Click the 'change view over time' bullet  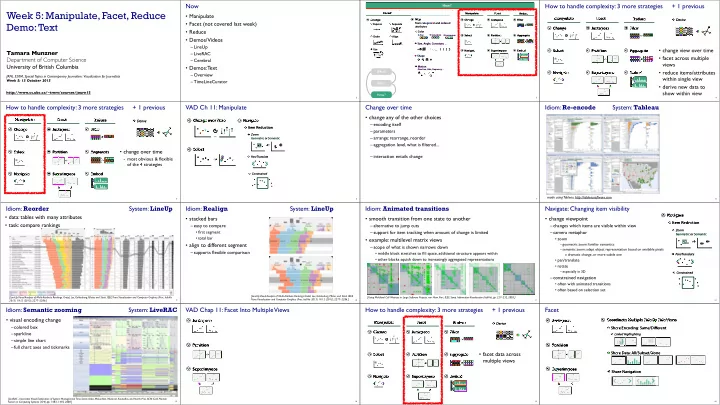coord(687,51)
